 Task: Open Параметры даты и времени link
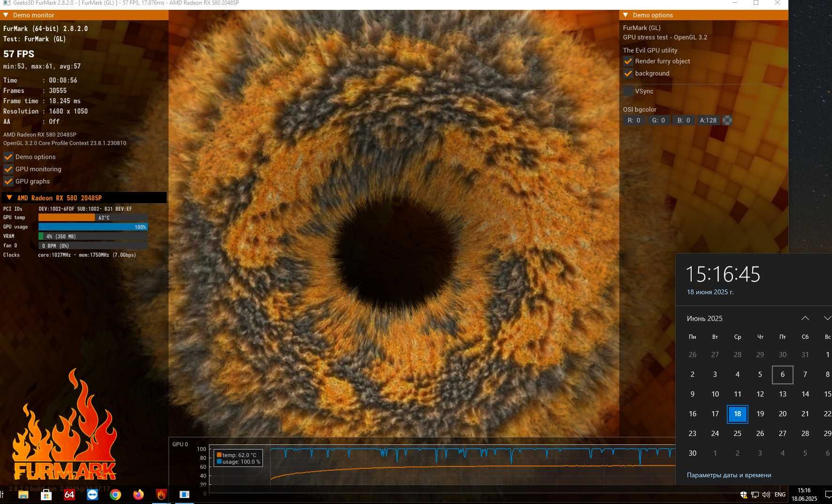pos(729,475)
